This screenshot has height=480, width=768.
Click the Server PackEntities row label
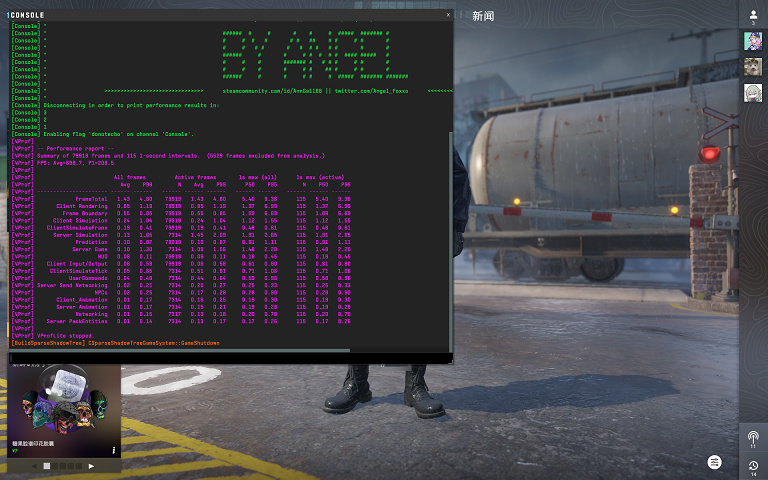(x=77, y=321)
